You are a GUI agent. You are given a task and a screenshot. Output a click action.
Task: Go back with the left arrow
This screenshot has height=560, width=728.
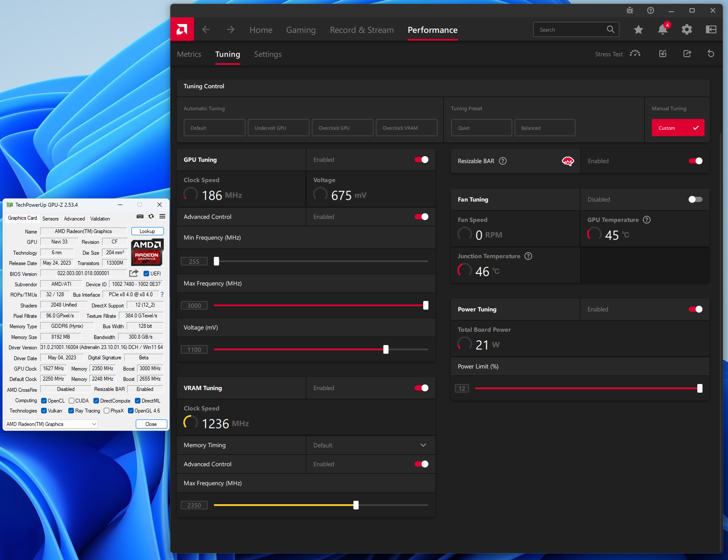coord(206,29)
